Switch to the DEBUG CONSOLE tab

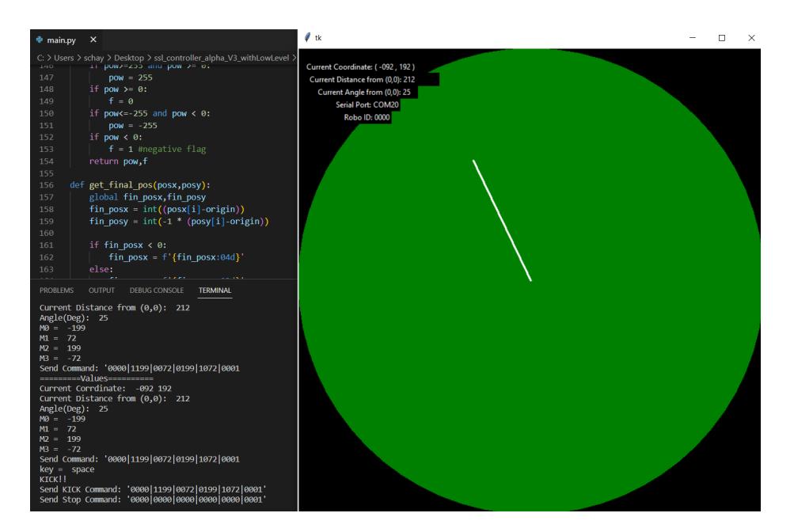[157, 291]
